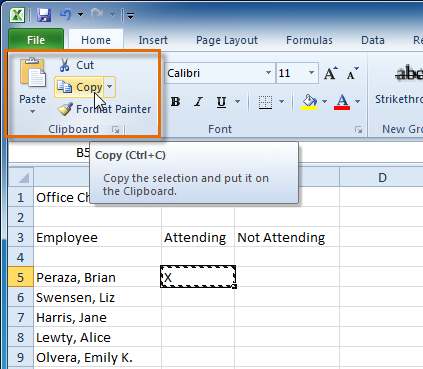Apply red Font Color
The image size is (423, 369).
[342, 102]
